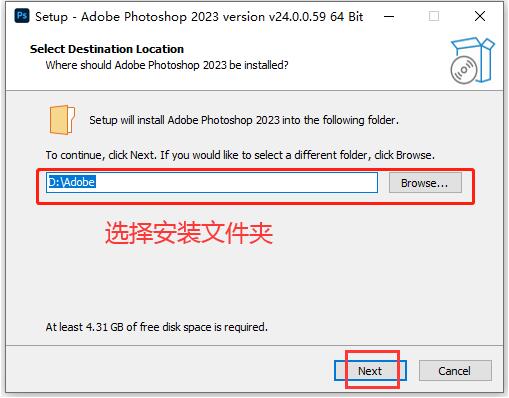The height and width of the screenshot is (398, 509).
Task: Click the disc on the installer box graphic
Action: 464,70
